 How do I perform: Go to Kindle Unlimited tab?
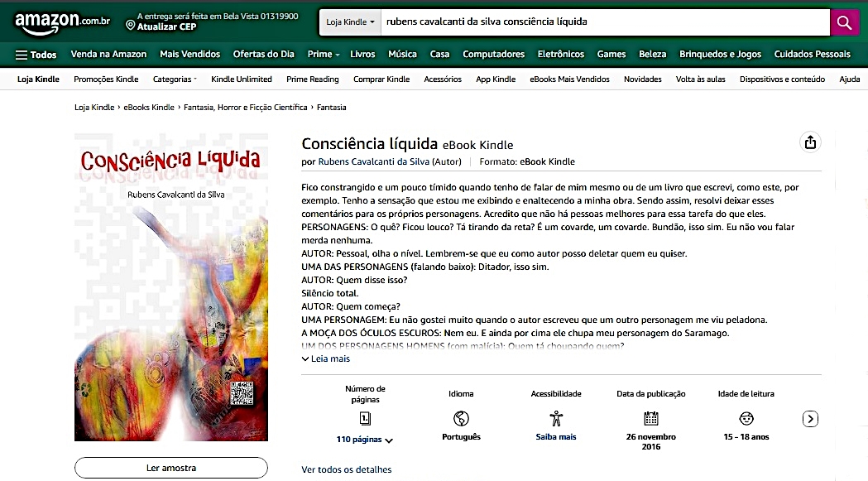point(241,79)
